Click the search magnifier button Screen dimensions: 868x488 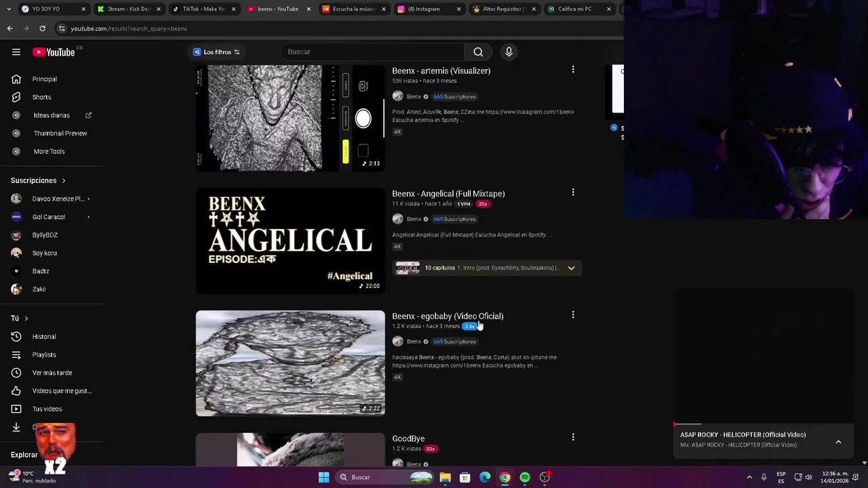[478, 52]
